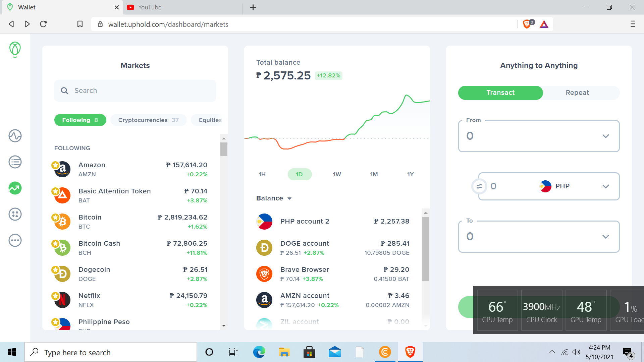
Task: Open the Brave main menu hamburger
Action: tap(633, 24)
